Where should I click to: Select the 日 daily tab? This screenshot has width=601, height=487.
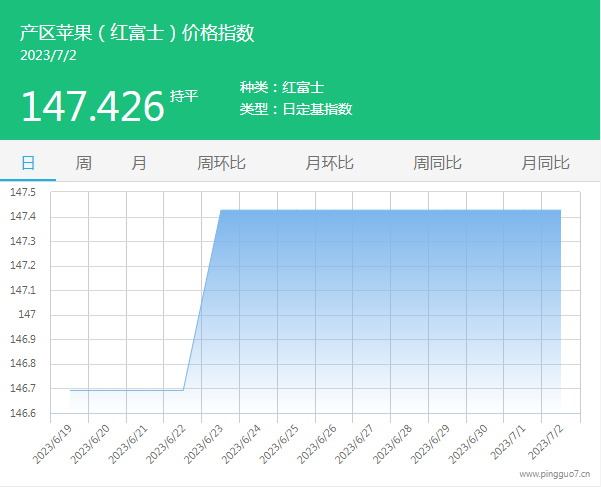(28, 163)
